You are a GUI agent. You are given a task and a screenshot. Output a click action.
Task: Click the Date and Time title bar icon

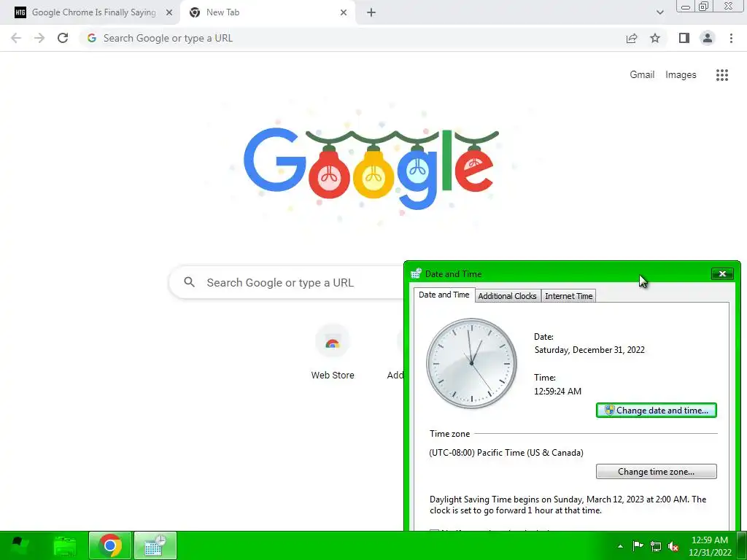coord(416,274)
